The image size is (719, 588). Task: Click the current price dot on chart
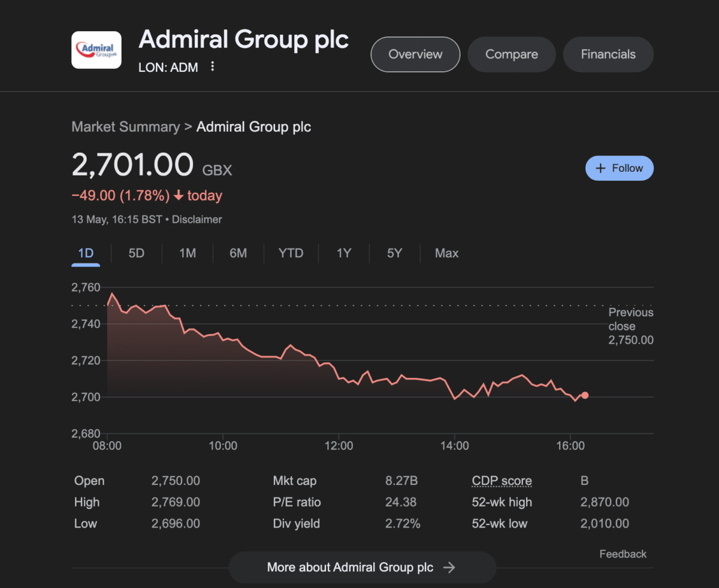click(x=585, y=395)
